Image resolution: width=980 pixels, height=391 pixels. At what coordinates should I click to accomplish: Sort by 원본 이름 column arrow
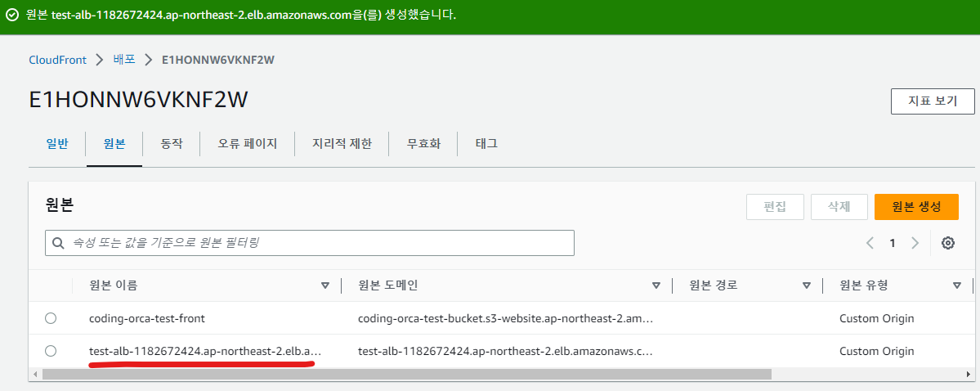tap(325, 286)
